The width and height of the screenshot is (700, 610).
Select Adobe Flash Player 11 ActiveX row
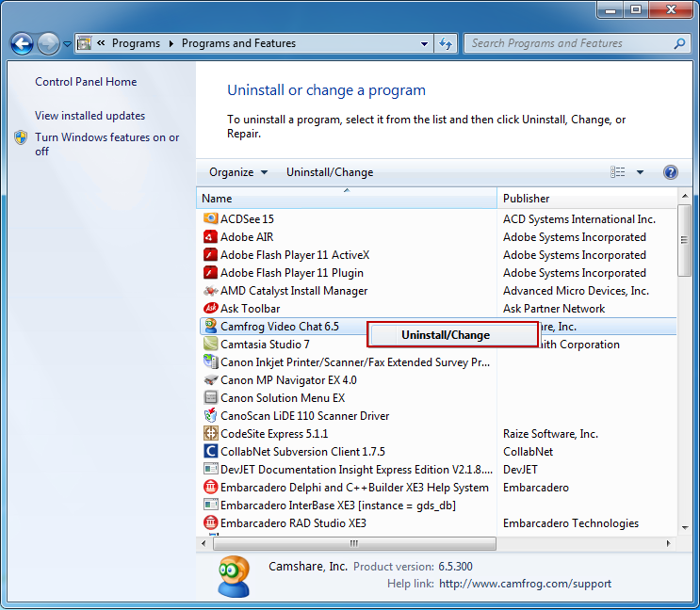click(295, 254)
